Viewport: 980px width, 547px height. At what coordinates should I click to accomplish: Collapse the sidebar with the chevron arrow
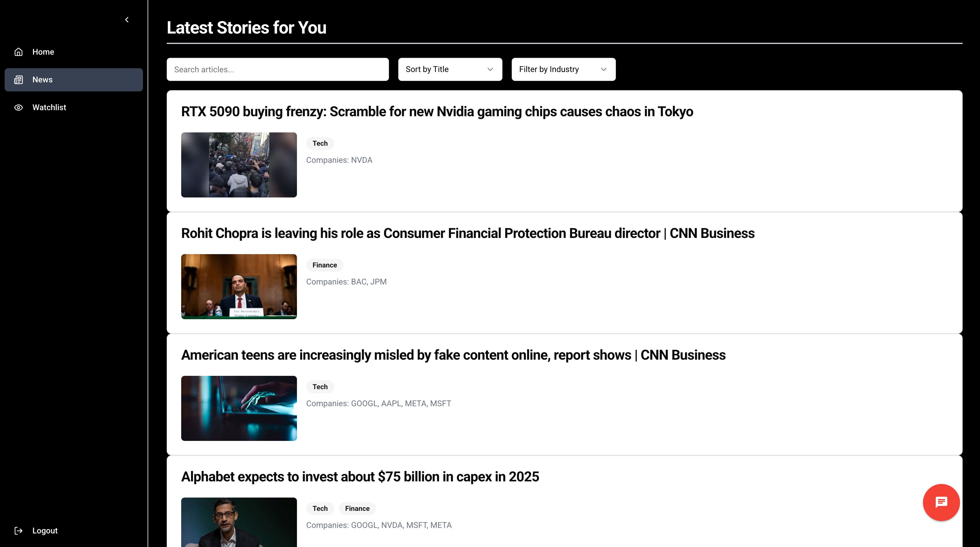coord(127,20)
